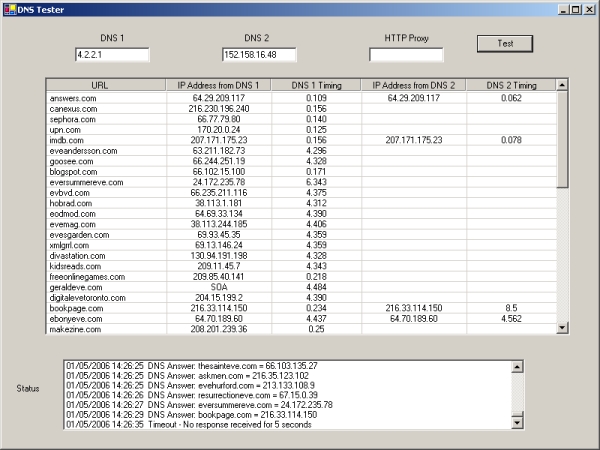Screen dimensions: 600x450
Task: Click the DNS 1 Timing column header
Action: [x=316, y=85]
